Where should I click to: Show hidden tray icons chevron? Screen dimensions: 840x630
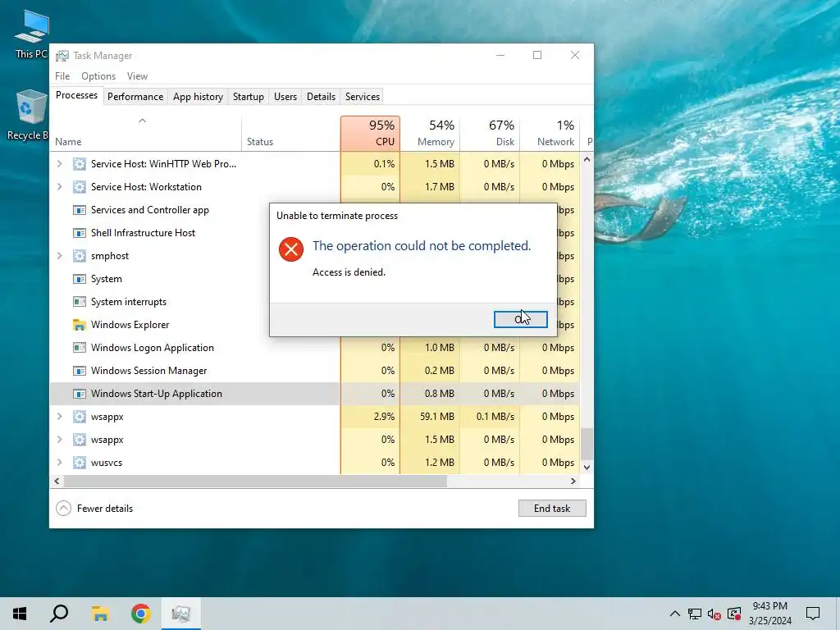click(675, 614)
